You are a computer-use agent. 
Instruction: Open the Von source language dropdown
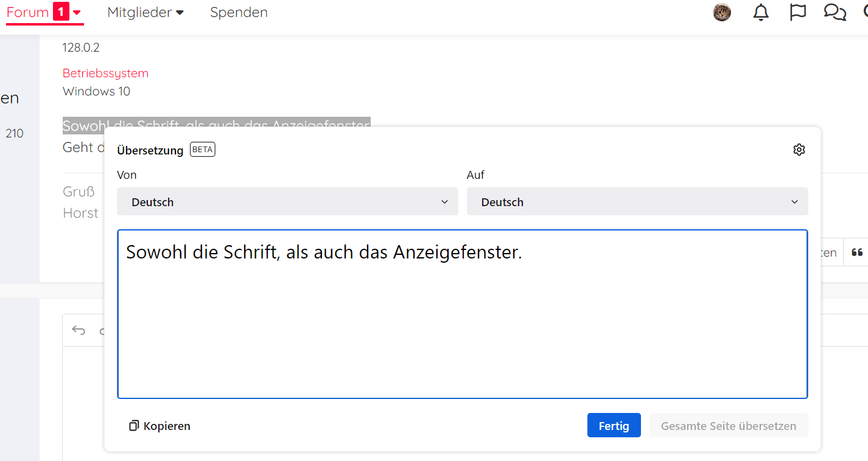pyautogui.click(x=287, y=202)
